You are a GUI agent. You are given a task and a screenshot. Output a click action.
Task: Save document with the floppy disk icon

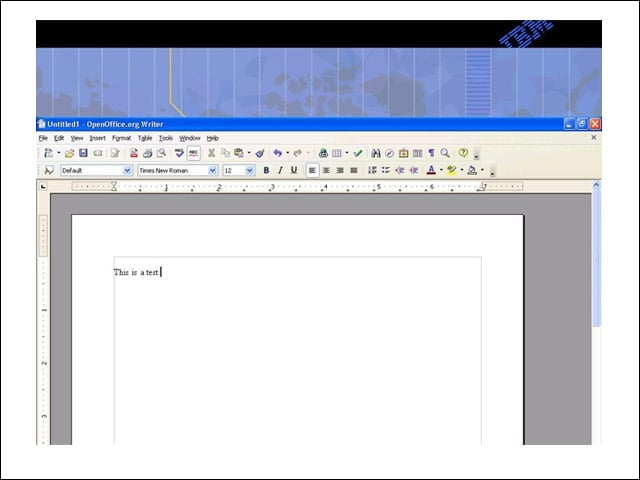(83, 153)
